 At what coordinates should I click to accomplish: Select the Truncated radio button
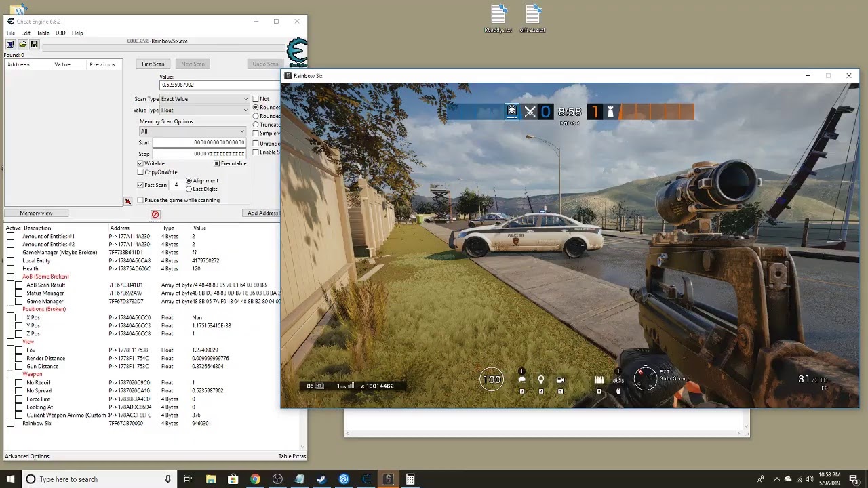click(x=256, y=125)
